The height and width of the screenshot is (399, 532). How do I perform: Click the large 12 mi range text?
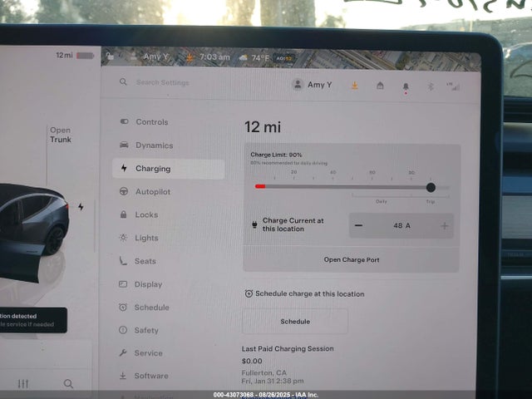[x=263, y=127]
